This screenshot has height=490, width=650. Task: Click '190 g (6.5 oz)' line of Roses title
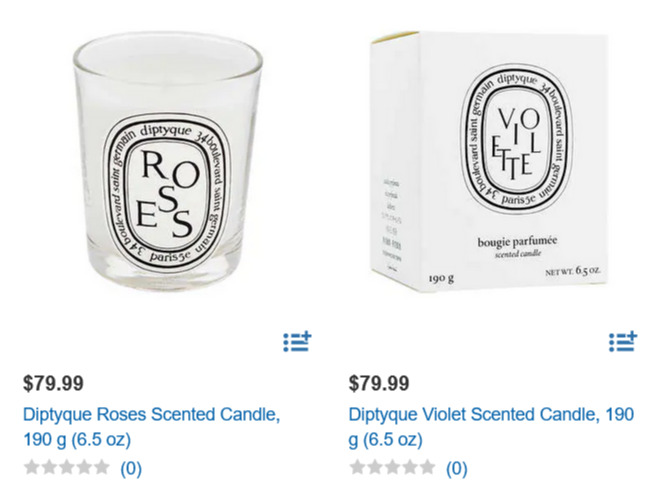coord(77,439)
